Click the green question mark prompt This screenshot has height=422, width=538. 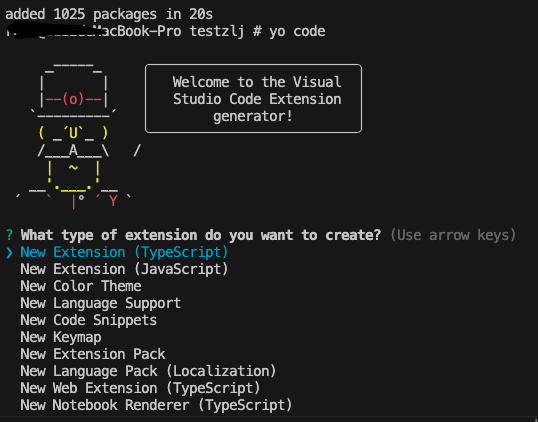pos(9,235)
